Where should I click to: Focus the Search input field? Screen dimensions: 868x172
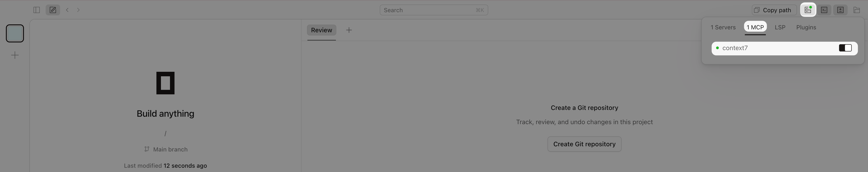(x=434, y=10)
